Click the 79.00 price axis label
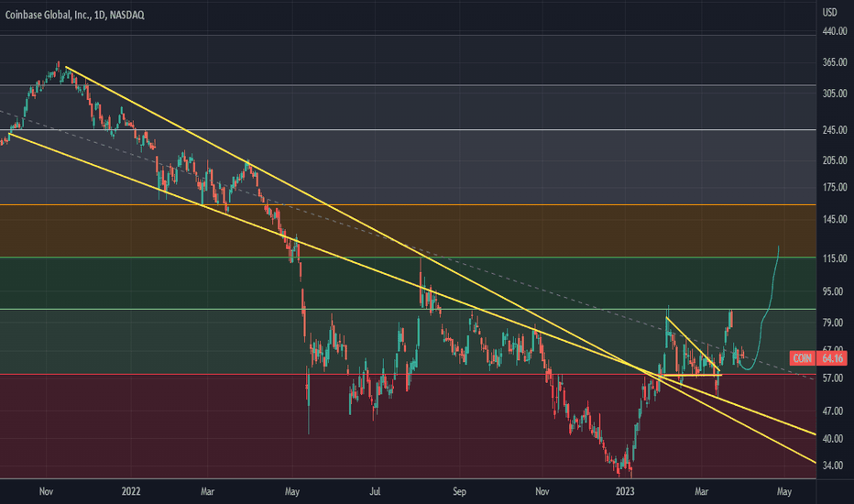The height and width of the screenshot is (504, 854). click(833, 323)
